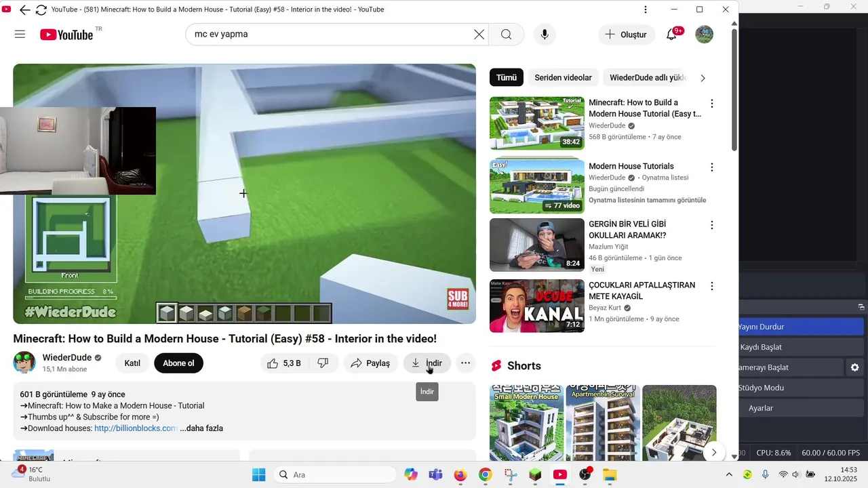The width and height of the screenshot is (868, 488).
Task: Expand description with ...daha fazla
Action: [x=201, y=428]
